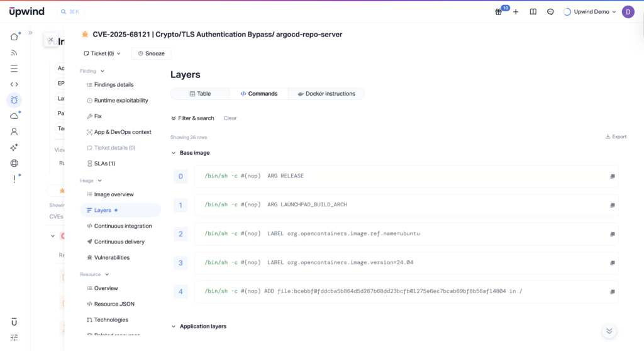Image resolution: width=644 pixels, height=351 pixels.
Task: Click the scroll-to-bottom double chevron button
Action: coord(608,331)
